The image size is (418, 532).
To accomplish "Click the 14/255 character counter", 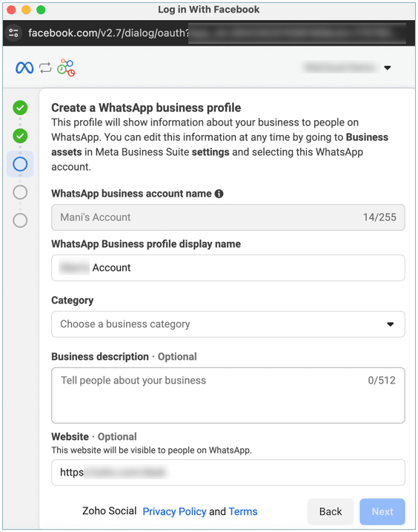I will point(379,217).
